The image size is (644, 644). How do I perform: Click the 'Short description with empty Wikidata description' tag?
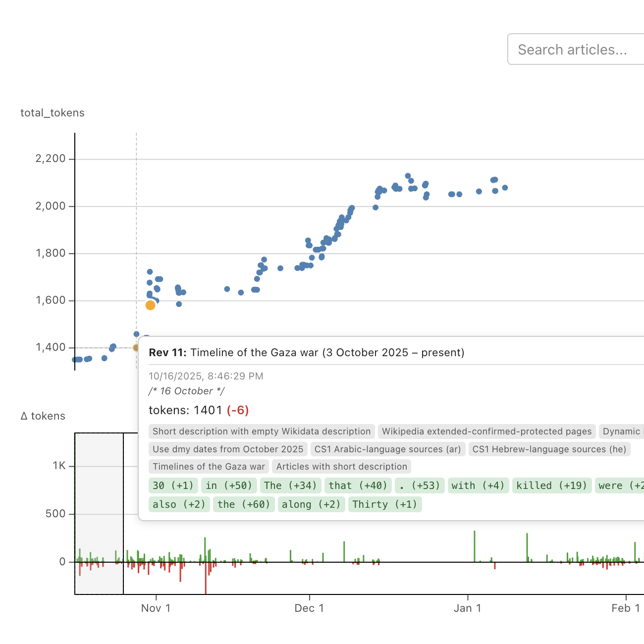click(x=262, y=431)
